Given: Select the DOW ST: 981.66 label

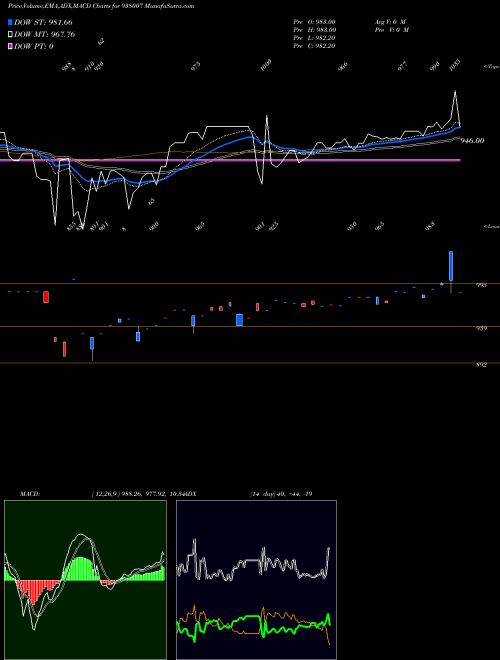Looking at the screenshot, I should pos(43,22).
